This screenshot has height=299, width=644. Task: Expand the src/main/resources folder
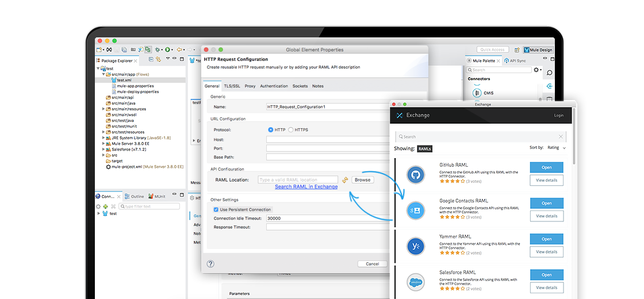[103, 109]
